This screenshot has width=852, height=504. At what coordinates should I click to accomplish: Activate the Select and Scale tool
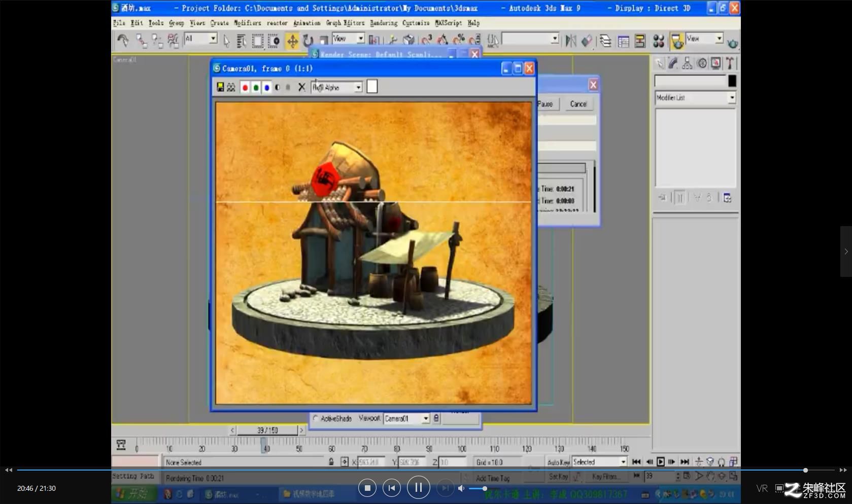tap(324, 41)
